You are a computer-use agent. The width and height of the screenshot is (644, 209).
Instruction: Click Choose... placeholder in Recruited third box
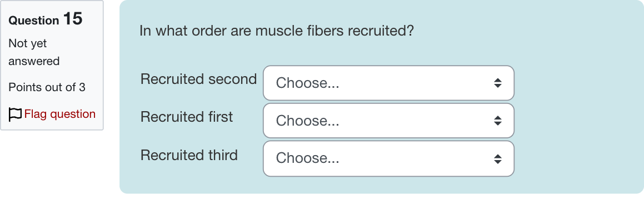tap(308, 158)
